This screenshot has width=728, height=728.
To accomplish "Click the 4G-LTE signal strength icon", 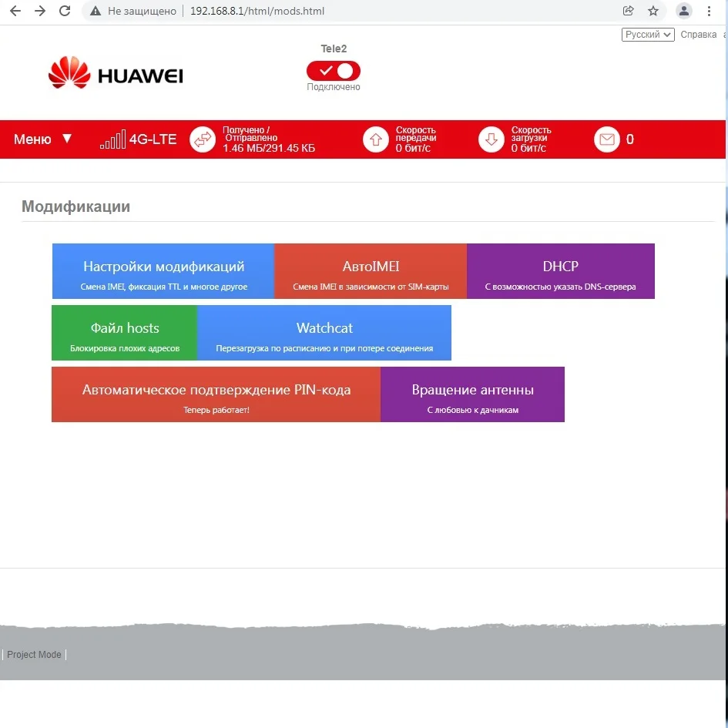I will click(x=112, y=139).
